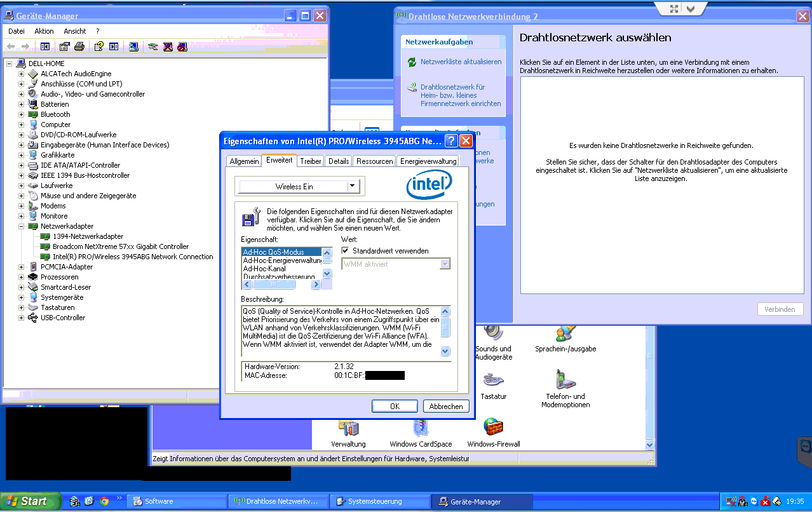
Task: Open the properties icon in Geräte-Manager toolbar
Action: tap(64, 46)
